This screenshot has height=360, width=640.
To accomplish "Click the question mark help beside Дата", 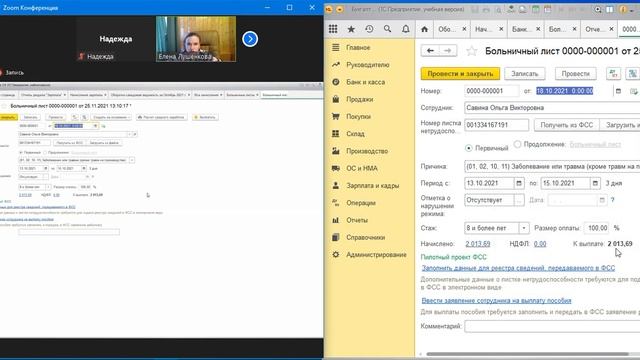I will click(x=612, y=200).
